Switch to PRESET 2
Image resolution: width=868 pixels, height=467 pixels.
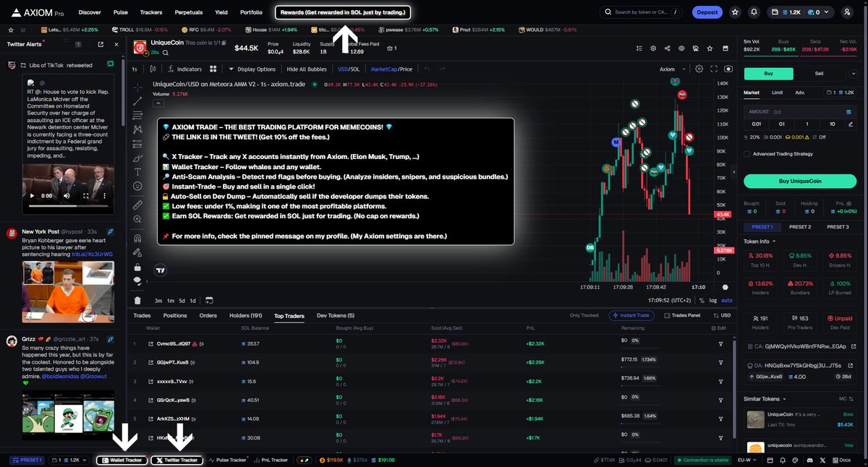pyautogui.click(x=799, y=227)
